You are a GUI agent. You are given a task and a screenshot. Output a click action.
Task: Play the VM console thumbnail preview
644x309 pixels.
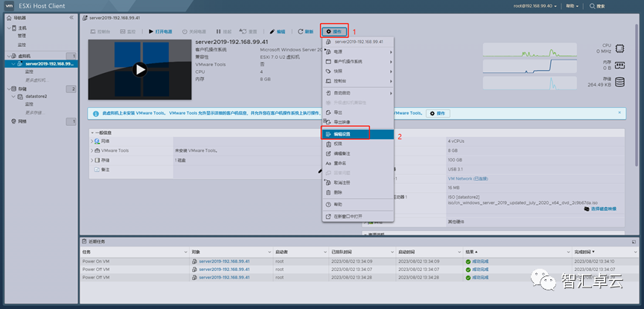point(140,69)
